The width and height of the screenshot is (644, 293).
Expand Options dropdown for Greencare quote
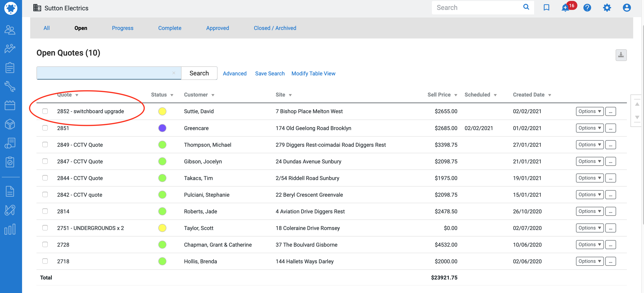click(x=590, y=128)
